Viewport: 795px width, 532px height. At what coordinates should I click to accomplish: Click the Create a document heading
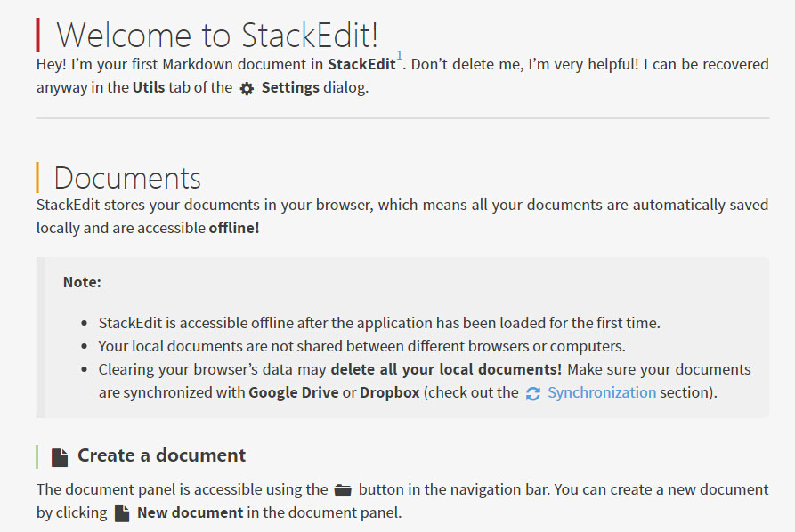[161, 455]
